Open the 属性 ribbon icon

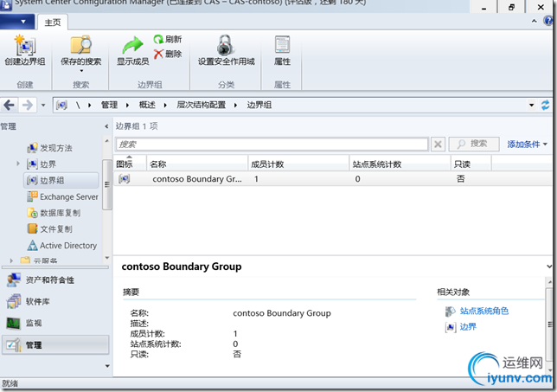point(283,45)
